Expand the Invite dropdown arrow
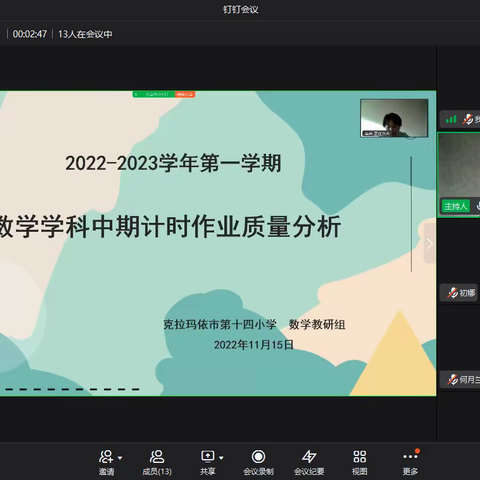This screenshot has width=480, height=480. [120, 458]
